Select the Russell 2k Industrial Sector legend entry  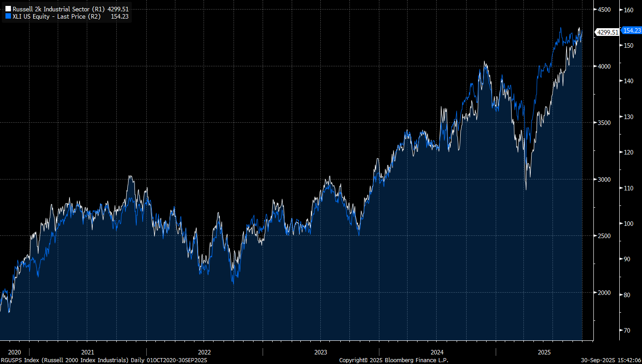point(67,9)
